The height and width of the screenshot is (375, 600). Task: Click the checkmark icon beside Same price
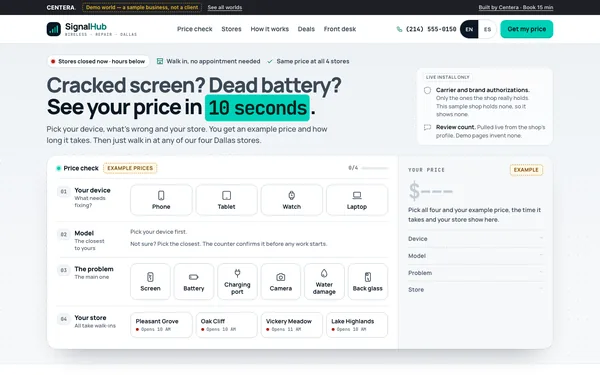pyautogui.click(x=270, y=61)
